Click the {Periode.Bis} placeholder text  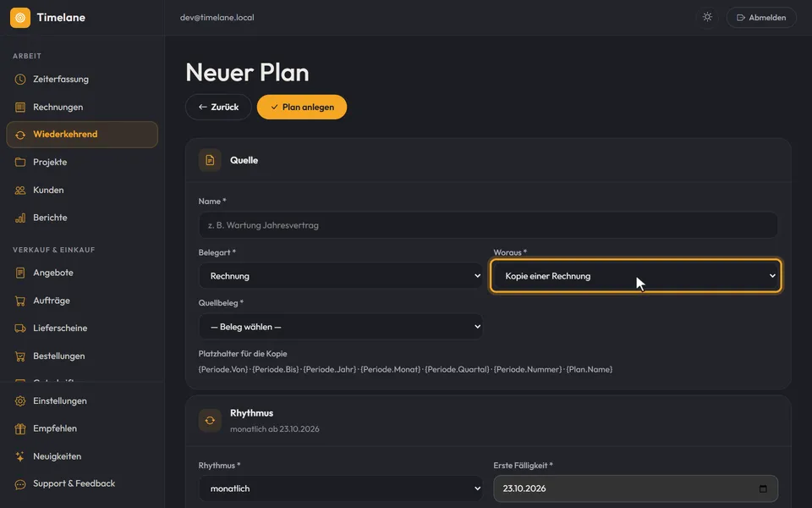[276, 370]
